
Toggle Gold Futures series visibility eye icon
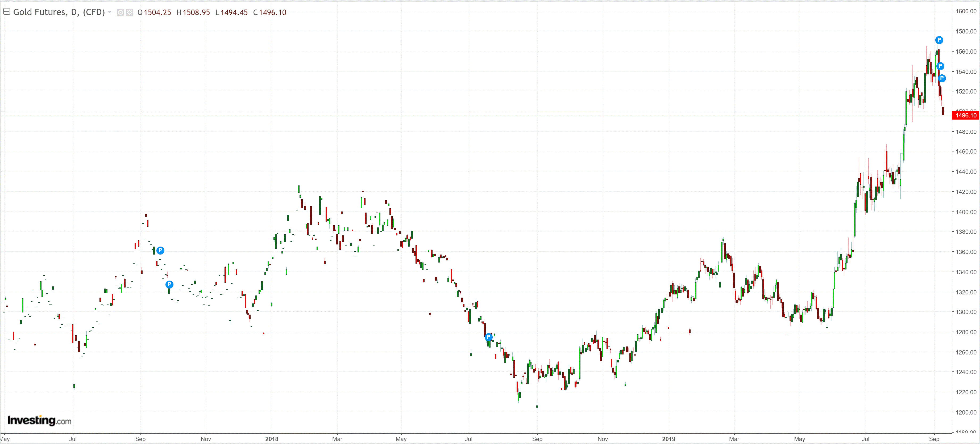[120, 12]
